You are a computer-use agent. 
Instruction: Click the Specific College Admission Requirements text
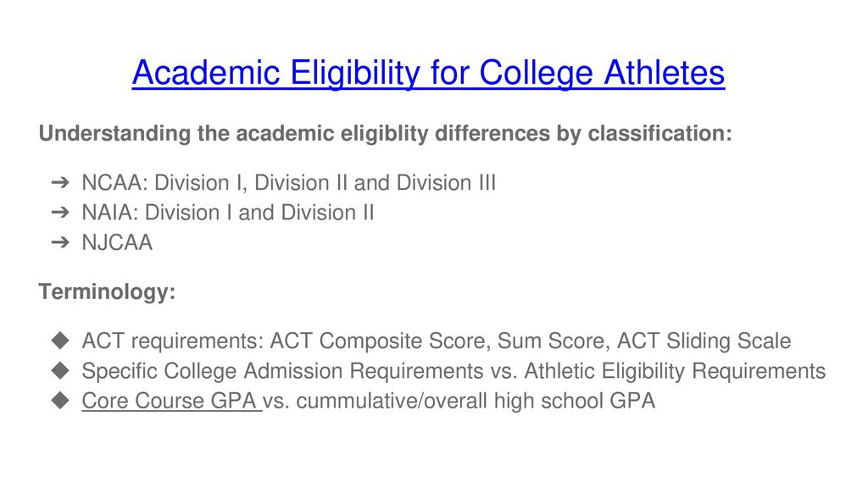coord(283,371)
